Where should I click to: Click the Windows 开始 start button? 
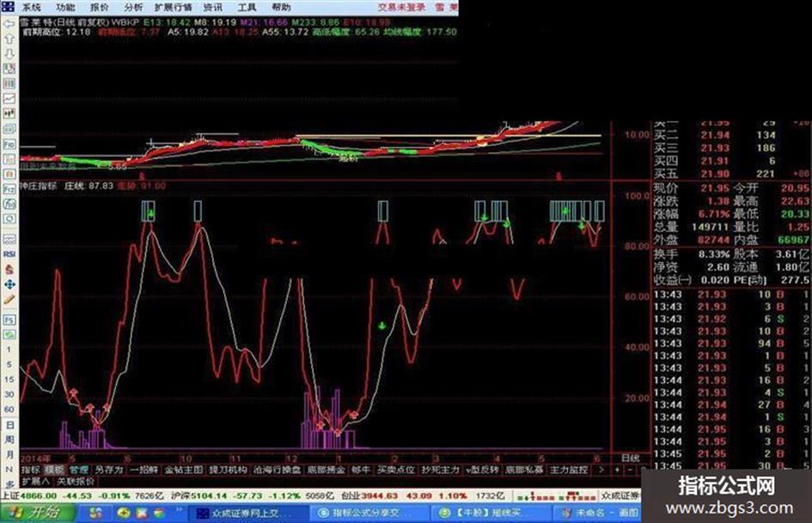coord(37,513)
